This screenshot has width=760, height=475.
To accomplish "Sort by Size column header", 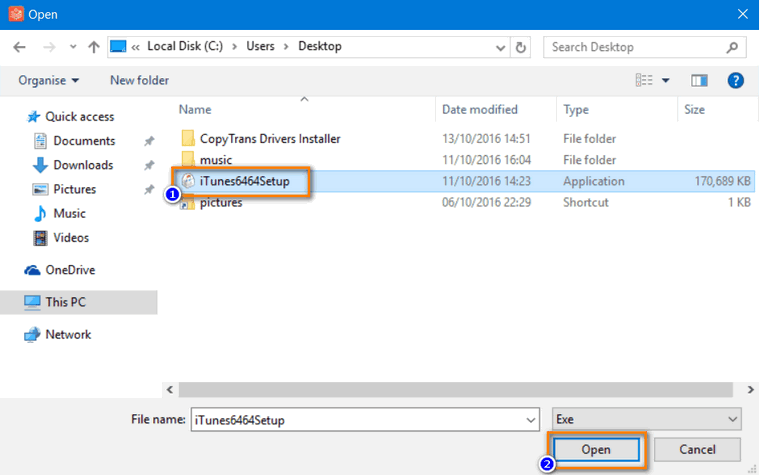I will pos(694,110).
